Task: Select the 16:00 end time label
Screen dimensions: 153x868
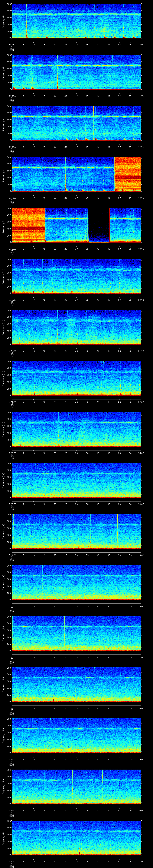Action: (141, 96)
